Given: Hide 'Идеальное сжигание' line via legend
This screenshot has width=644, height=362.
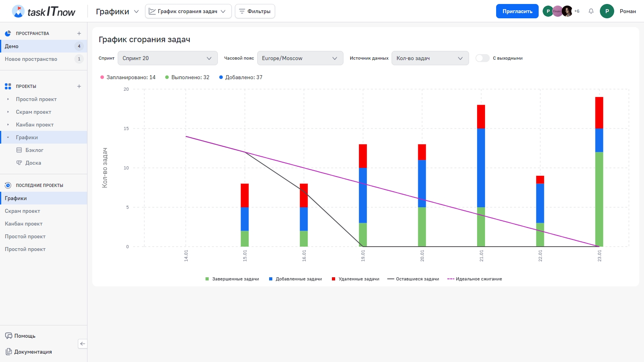Looking at the screenshot, I should 475,279.
